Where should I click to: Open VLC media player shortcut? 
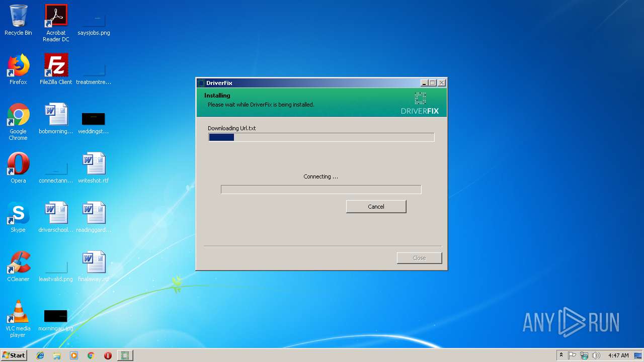tap(18, 319)
